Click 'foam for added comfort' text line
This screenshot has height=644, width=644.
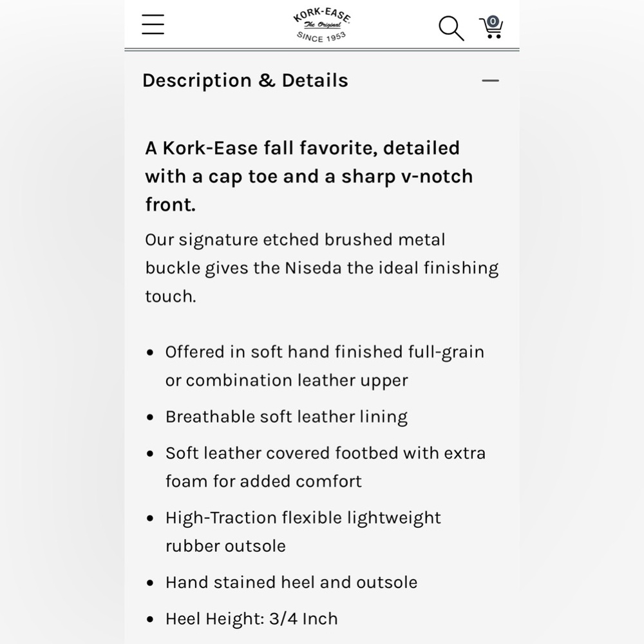(x=263, y=481)
